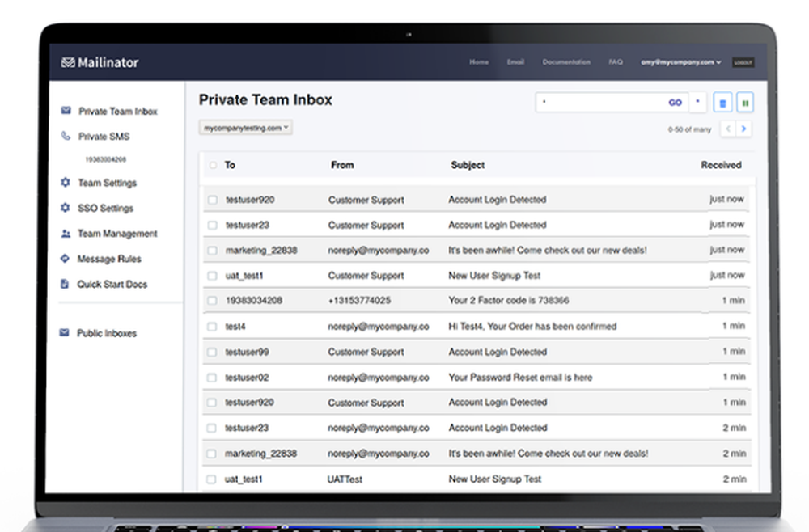Check the test4 row checkbox
This screenshot has height=532, width=809.
[x=211, y=327]
